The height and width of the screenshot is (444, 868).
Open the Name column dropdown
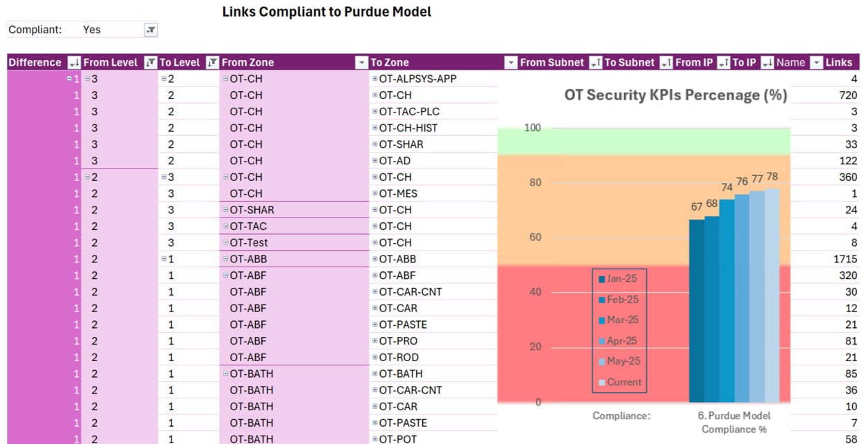815,63
